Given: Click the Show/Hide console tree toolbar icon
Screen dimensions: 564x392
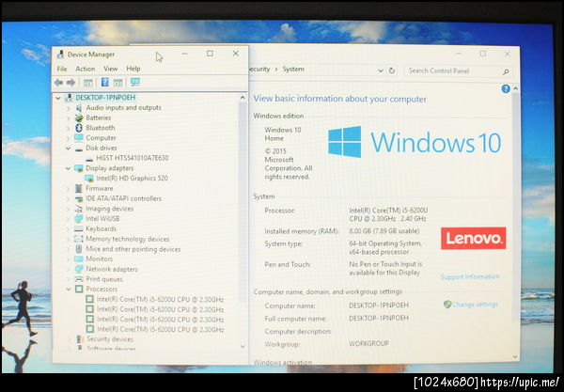Looking at the screenshot, I should [88, 83].
